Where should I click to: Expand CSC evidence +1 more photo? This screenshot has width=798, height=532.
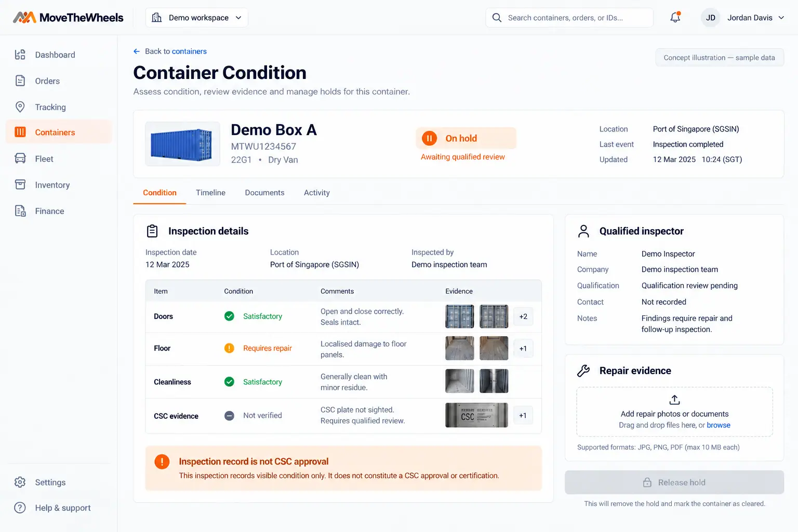[x=523, y=416]
